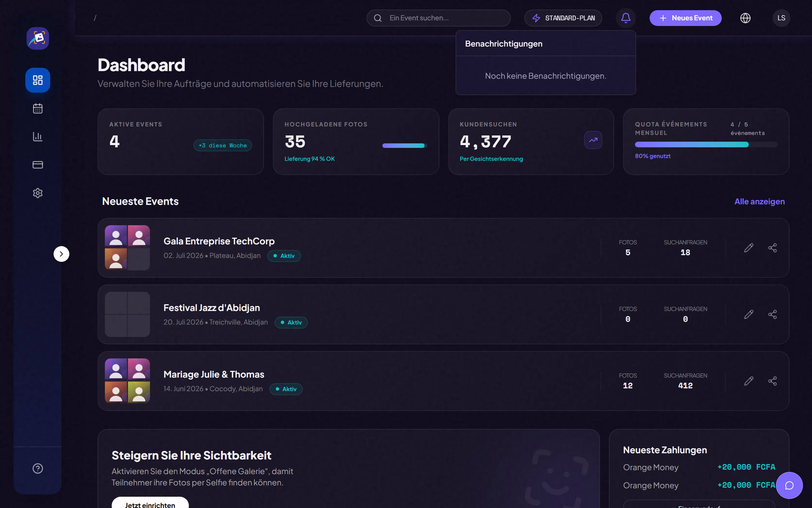812x508 pixels.
Task: Open the 'Mariage Julie & Thomas' event title
Action: tap(214, 374)
